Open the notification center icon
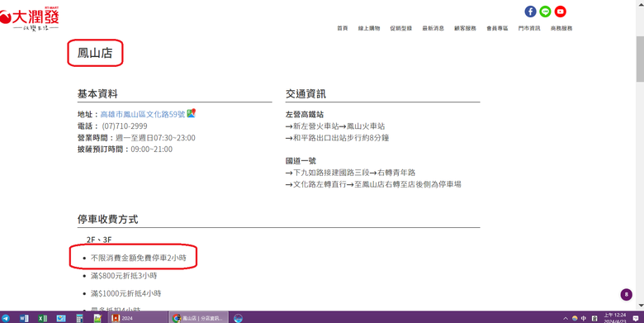Image resolution: width=644 pixels, height=323 pixels. pos(636,318)
